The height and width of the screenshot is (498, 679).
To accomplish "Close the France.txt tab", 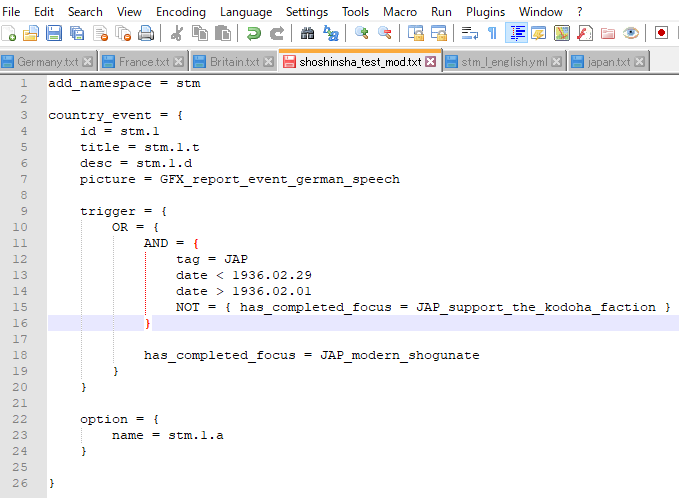I will click(178, 62).
